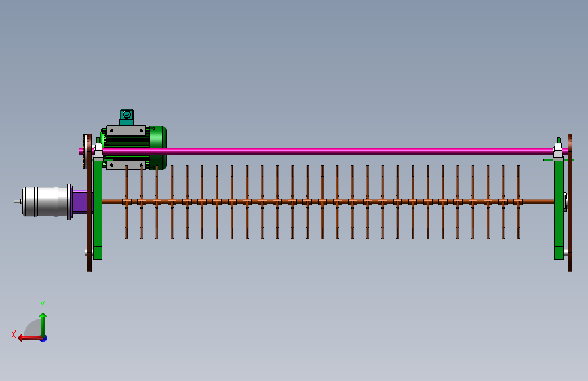Select the magenta horizontal rod
The image size is (588, 381).
click(323, 151)
